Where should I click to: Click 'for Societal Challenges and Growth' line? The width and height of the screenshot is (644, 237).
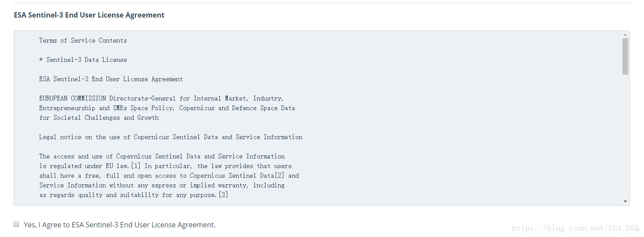99,118
